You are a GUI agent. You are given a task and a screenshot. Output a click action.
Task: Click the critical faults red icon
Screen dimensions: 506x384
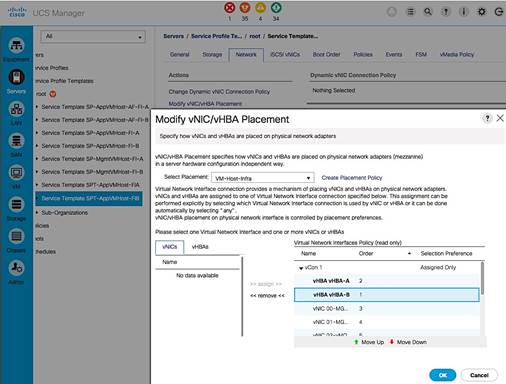229,8
